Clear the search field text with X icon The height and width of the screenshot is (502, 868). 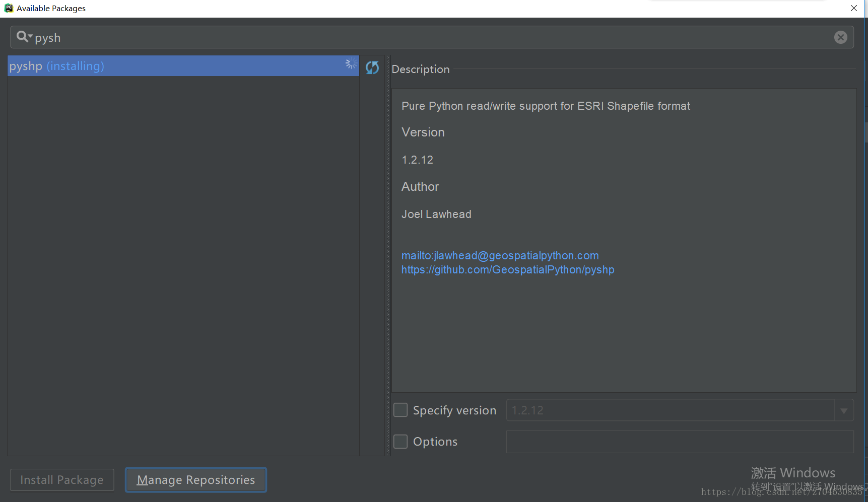click(840, 37)
